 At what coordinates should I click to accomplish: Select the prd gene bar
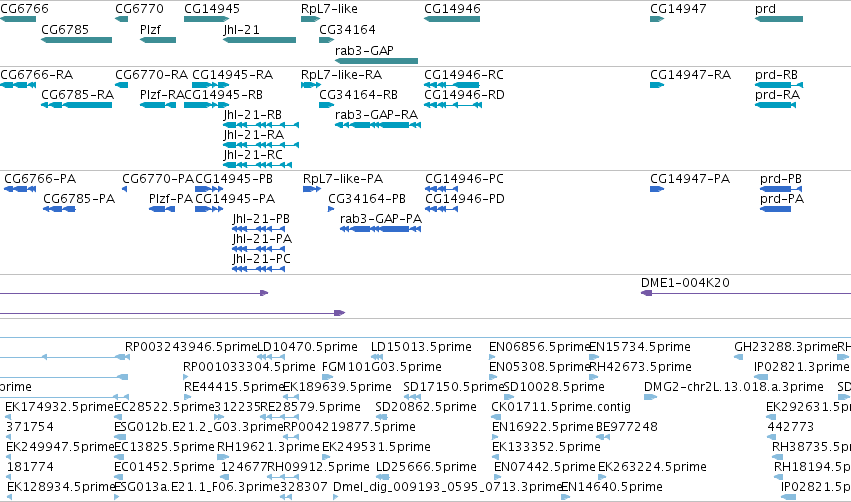coord(779,19)
